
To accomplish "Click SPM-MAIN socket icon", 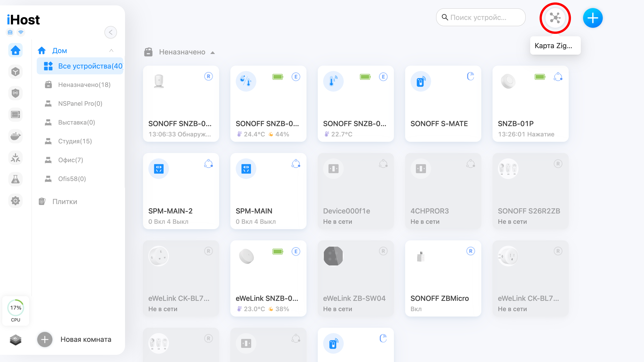I will click(246, 169).
